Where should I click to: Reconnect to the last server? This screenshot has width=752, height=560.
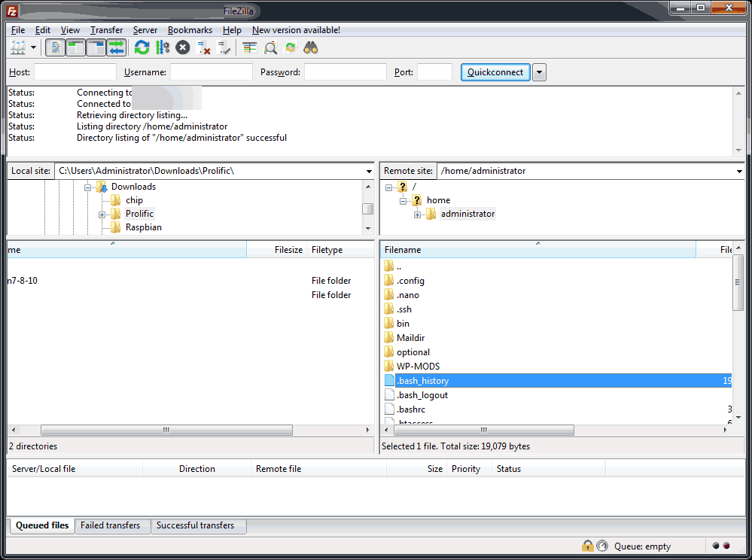tap(224, 47)
